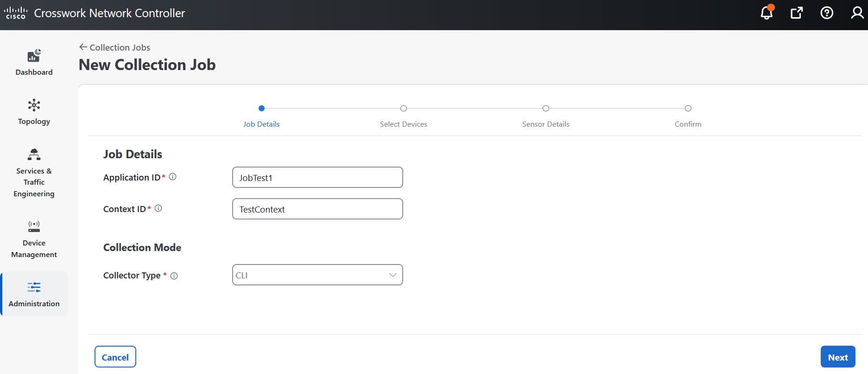Select Services & Traffic Engineering sidebar item
This screenshot has height=374, width=868.
pos(34,173)
